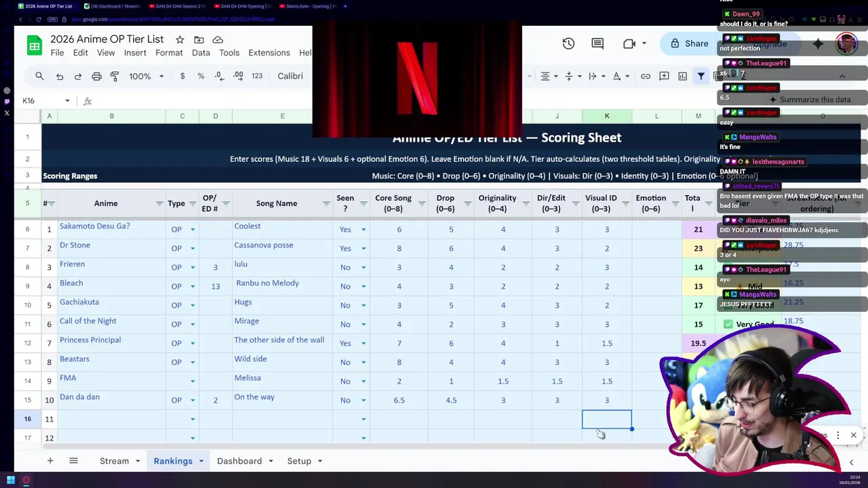Screen dimensions: 868x488
Task: Open the Google Sheets home icon
Action: pos(34,45)
